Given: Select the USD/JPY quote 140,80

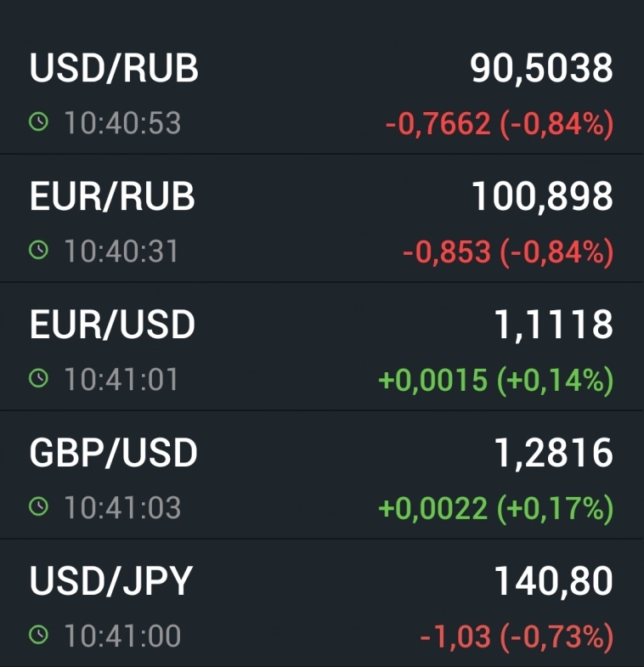Looking at the screenshot, I should (x=553, y=581).
